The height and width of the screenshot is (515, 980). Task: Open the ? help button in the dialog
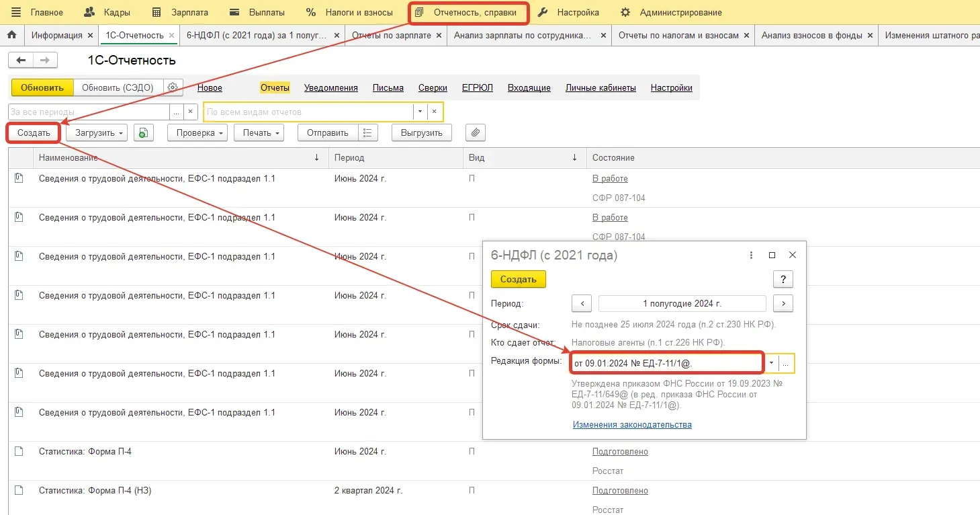point(783,280)
